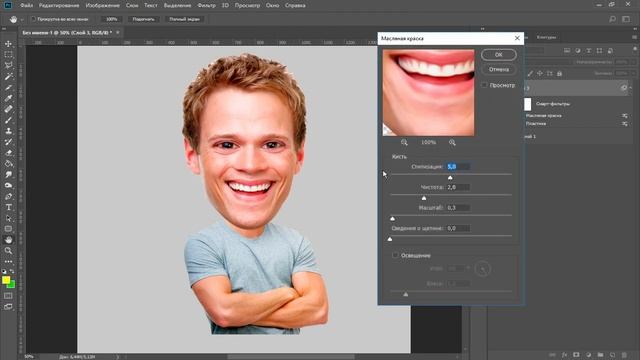Screen dimensions: 640x360
Task: Zoom out the Oil Paint preview
Action: click(404, 142)
